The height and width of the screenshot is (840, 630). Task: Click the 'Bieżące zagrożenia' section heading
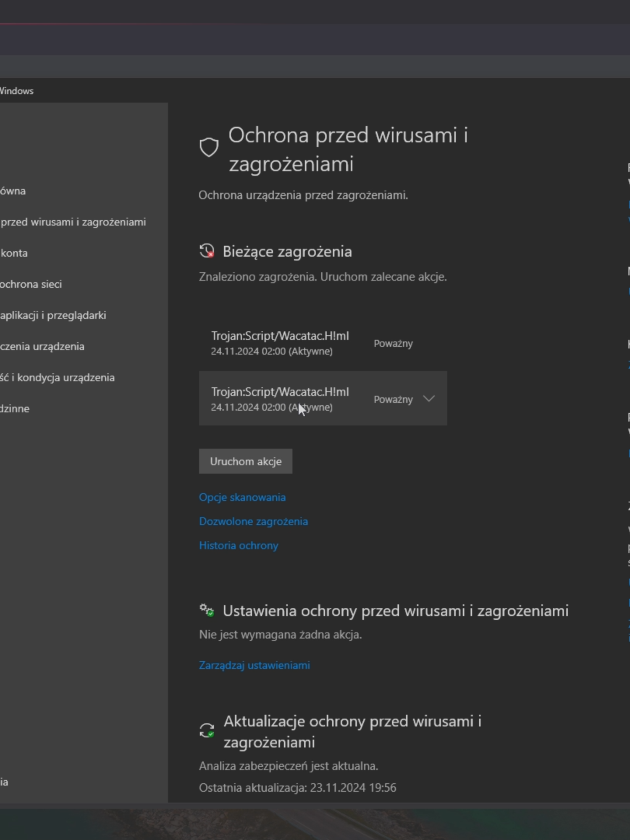pos(287,251)
